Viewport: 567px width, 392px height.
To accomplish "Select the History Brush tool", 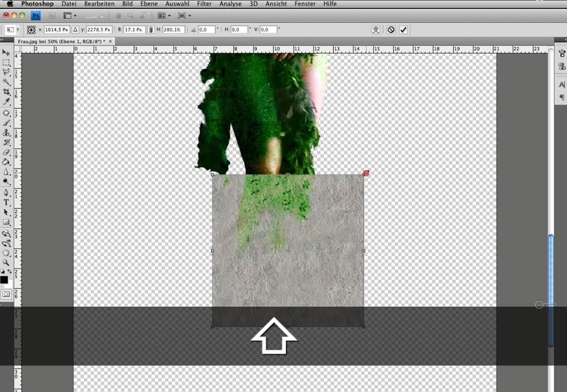I will point(6,142).
